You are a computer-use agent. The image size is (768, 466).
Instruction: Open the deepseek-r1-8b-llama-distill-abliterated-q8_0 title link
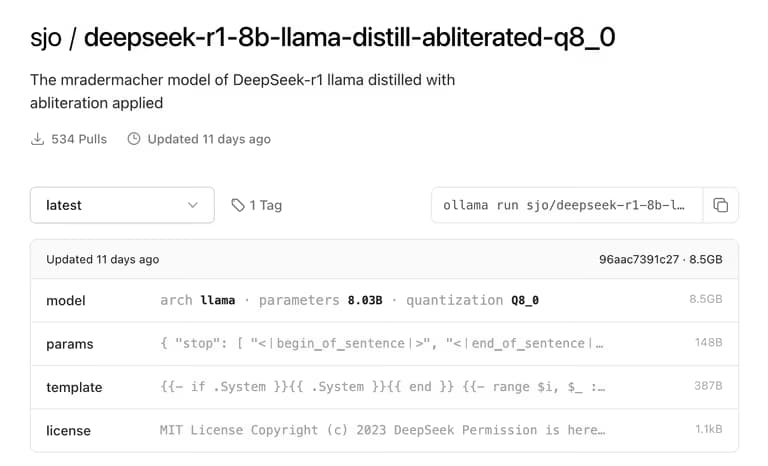[349, 38]
